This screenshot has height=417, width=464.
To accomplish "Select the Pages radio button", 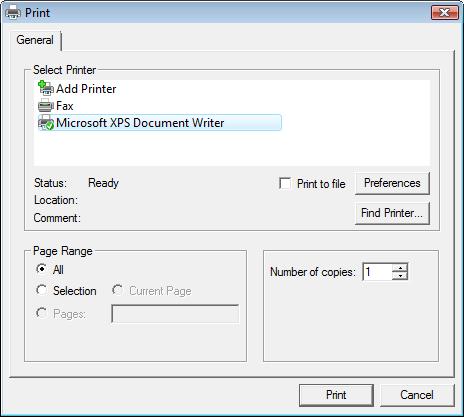I will pyautogui.click(x=41, y=313).
